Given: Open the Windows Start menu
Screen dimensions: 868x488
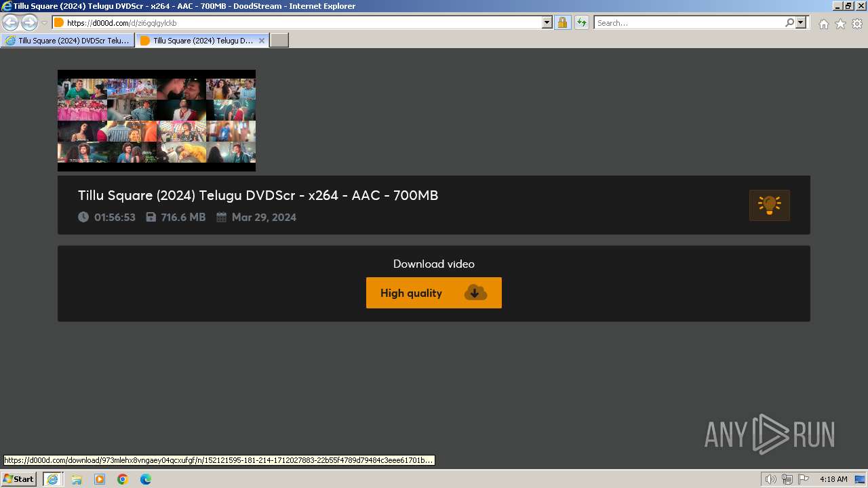Looking at the screenshot, I should point(19,479).
